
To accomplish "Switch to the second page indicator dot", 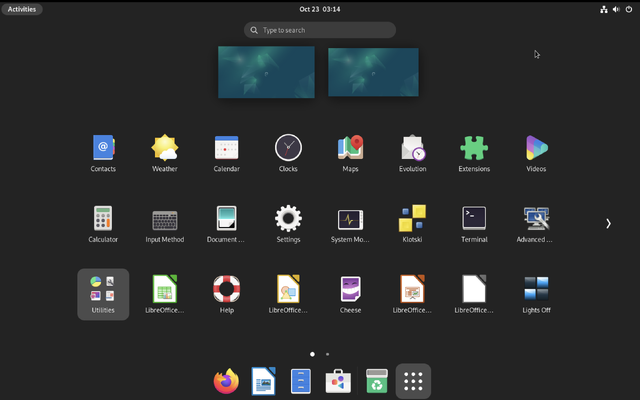I will 327,354.
